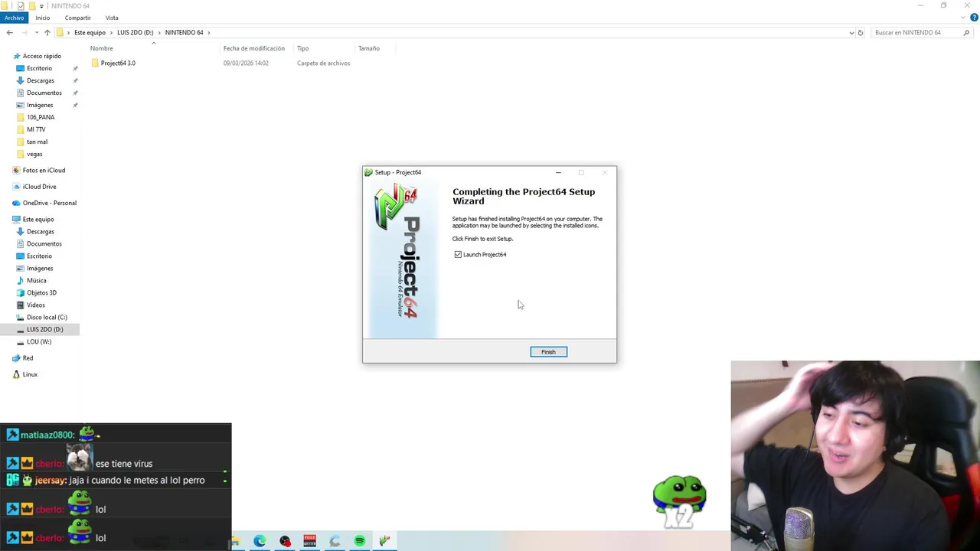The height and width of the screenshot is (551, 980).
Task: Open the Explorer help question mark icon
Action: 974,18
